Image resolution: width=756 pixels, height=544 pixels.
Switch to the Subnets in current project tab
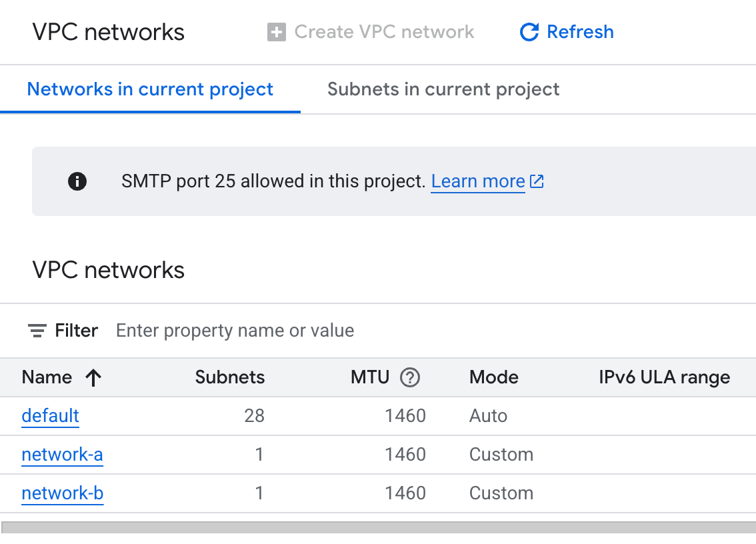point(443,89)
